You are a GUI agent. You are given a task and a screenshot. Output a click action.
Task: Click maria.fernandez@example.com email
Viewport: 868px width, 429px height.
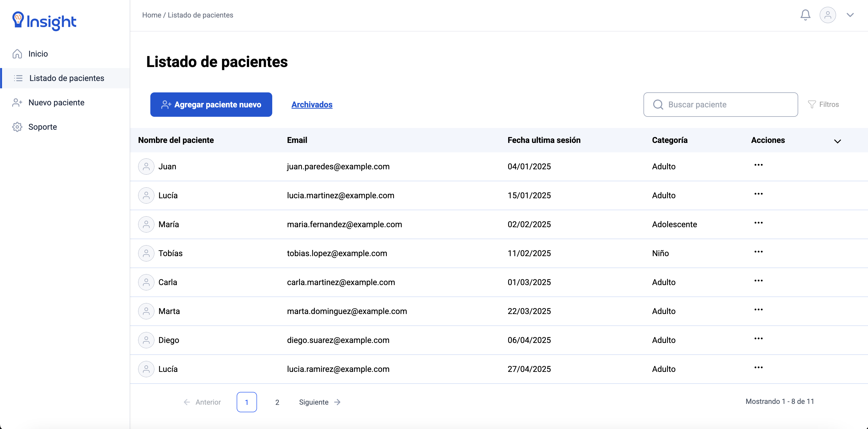344,225
